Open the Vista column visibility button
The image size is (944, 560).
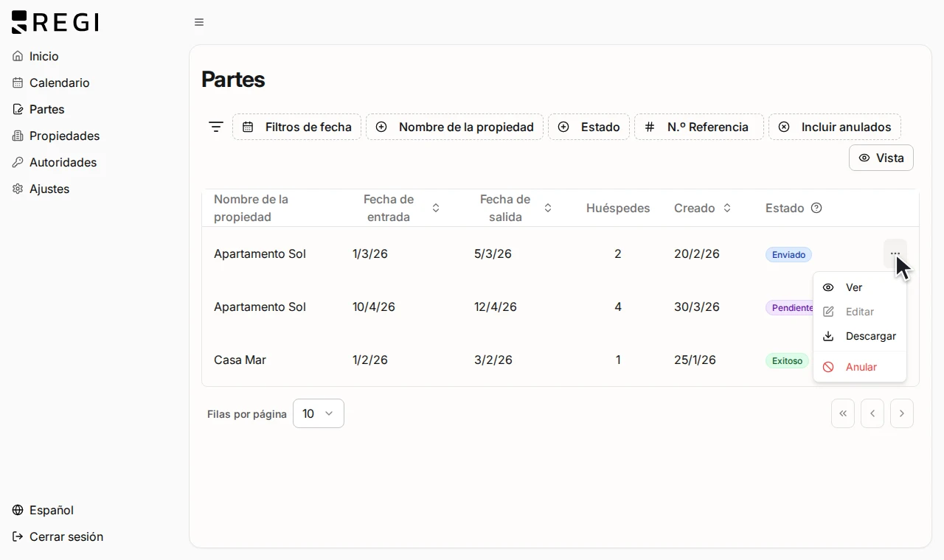tap(881, 158)
